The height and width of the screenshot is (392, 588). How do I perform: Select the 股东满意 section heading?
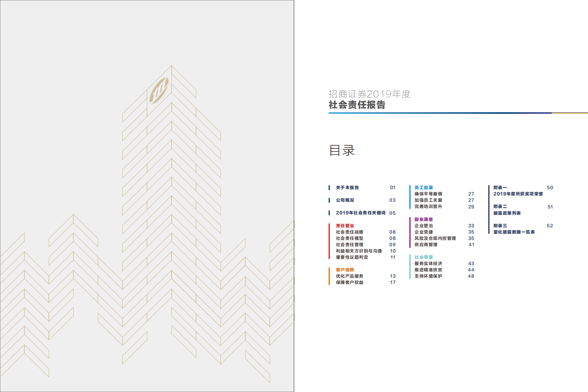pos(423,219)
